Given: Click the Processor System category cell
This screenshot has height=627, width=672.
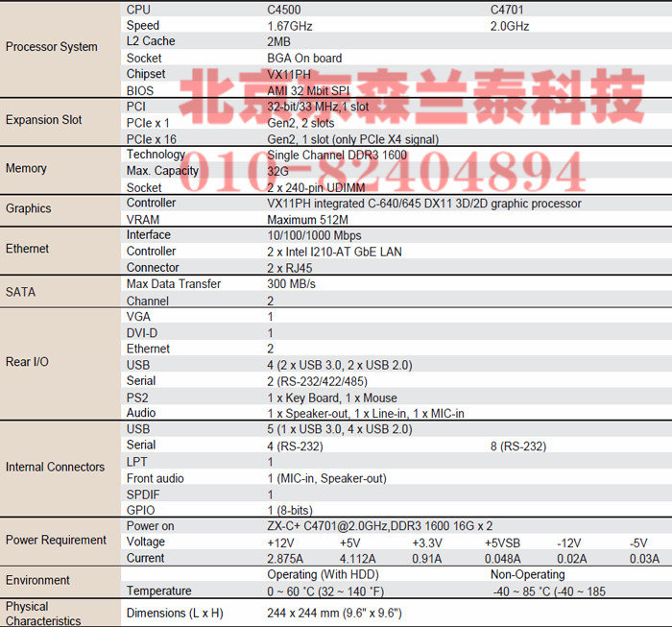Looking at the screenshot, I should coord(52,47).
